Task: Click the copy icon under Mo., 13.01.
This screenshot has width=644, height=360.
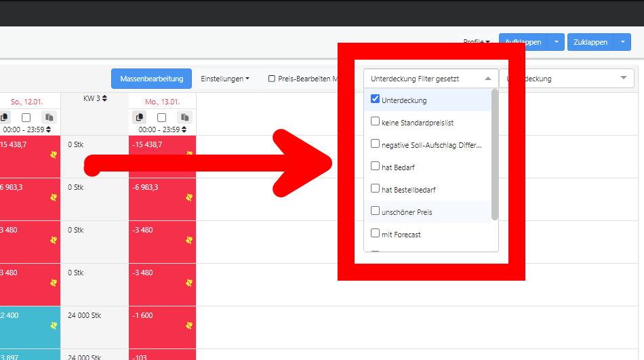Action: [139, 117]
